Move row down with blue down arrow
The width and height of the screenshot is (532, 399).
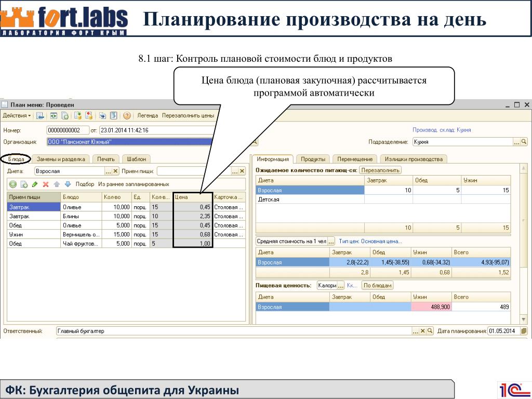coord(68,184)
